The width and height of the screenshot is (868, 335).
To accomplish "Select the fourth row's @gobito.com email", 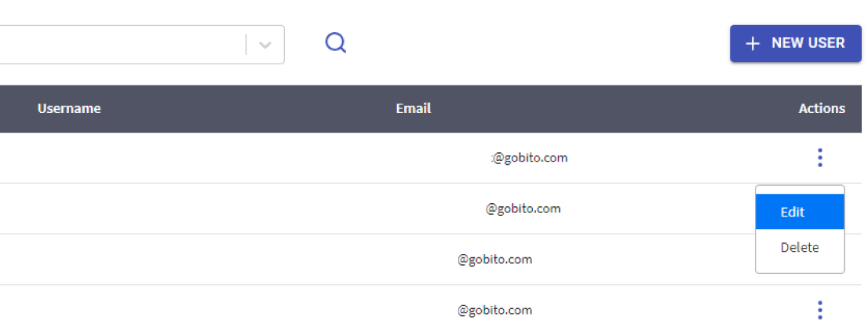I will [495, 310].
